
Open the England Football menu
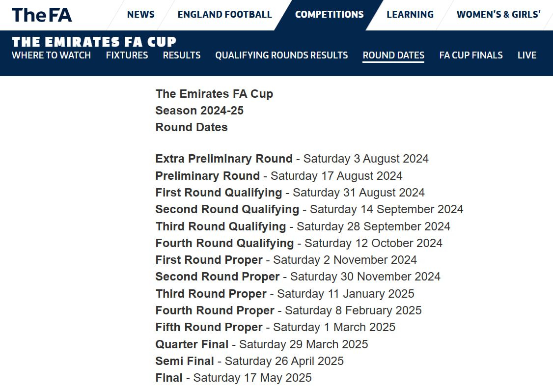(x=224, y=14)
